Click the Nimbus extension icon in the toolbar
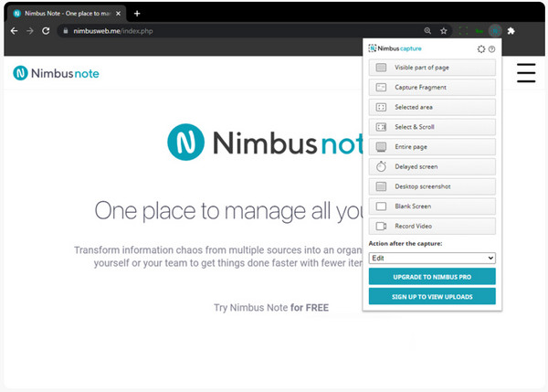 click(495, 31)
